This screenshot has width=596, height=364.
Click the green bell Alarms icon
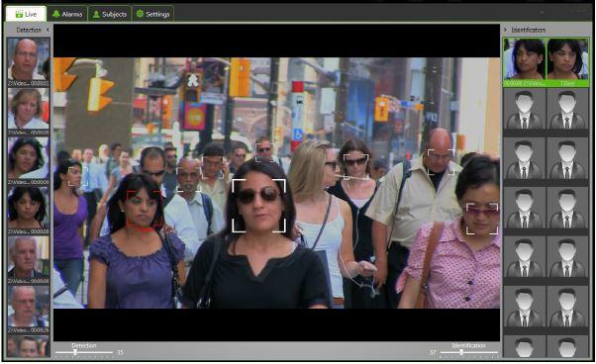(x=56, y=14)
